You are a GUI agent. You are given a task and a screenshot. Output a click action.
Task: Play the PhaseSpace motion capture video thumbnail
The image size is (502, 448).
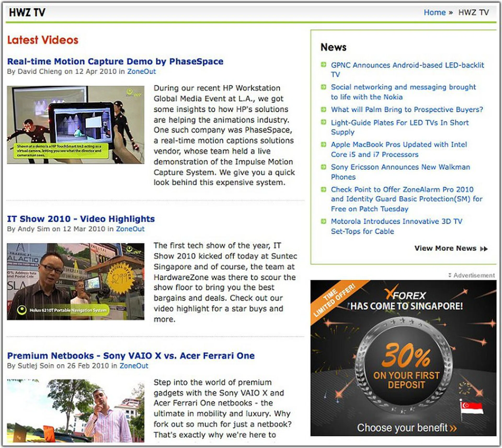coord(76,125)
